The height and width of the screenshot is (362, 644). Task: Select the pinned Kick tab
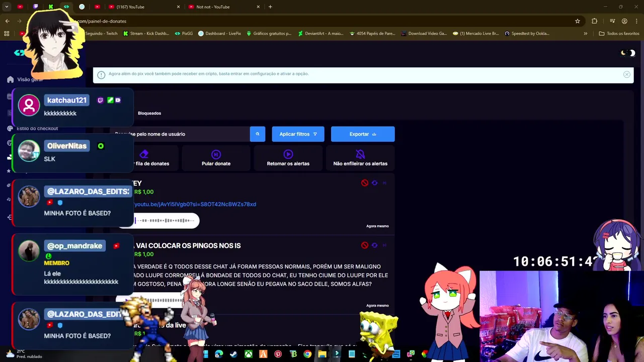tap(51, 7)
